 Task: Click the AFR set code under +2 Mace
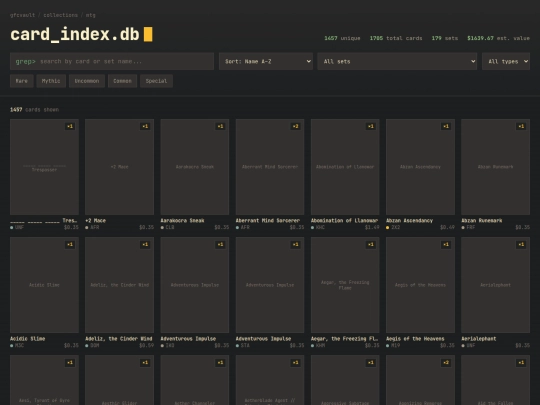(95, 228)
